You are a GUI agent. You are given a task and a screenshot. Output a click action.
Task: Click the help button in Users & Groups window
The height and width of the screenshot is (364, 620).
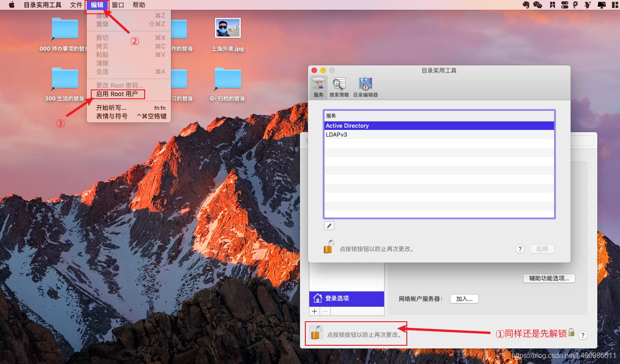point(583,336)
